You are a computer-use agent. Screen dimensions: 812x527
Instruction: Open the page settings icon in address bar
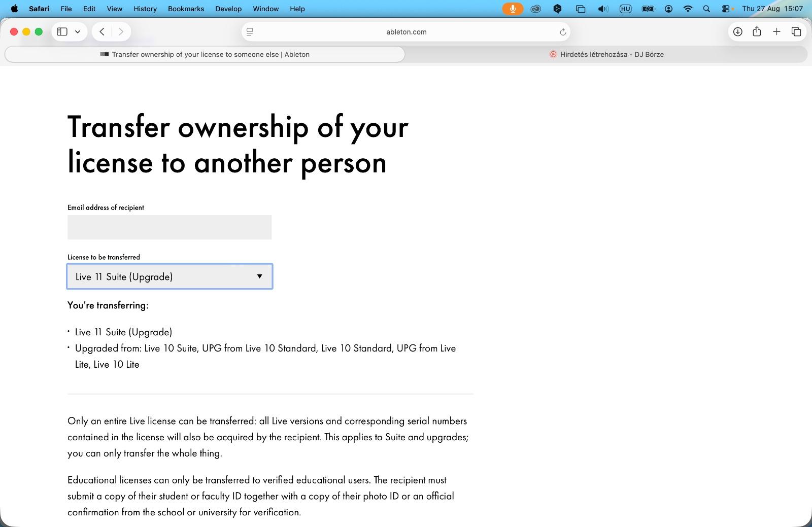click(250, 31)
